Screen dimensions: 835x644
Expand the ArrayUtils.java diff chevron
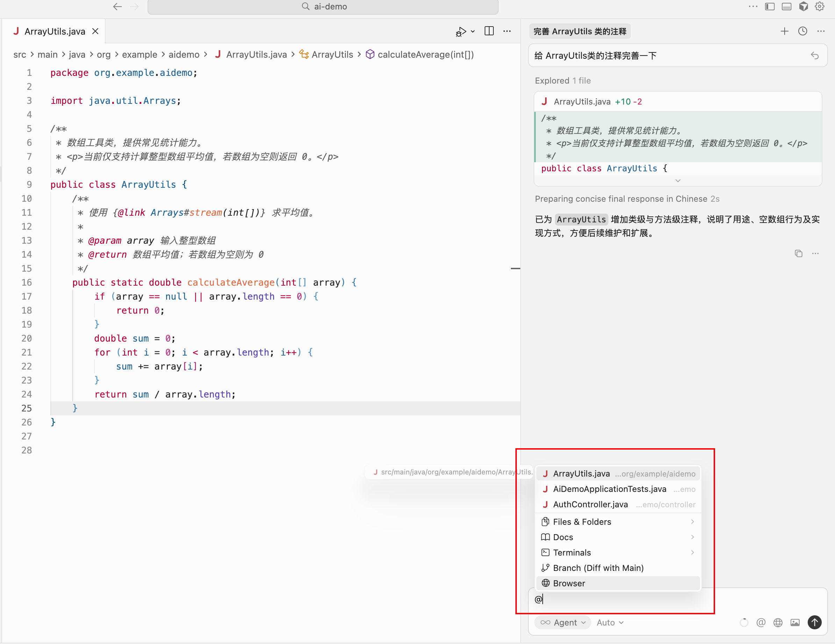[x=678, y=181]
